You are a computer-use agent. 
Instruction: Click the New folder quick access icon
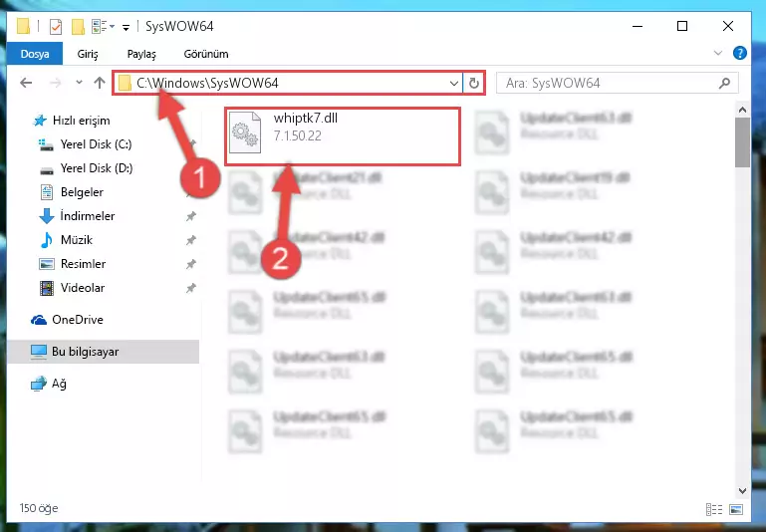78,26
